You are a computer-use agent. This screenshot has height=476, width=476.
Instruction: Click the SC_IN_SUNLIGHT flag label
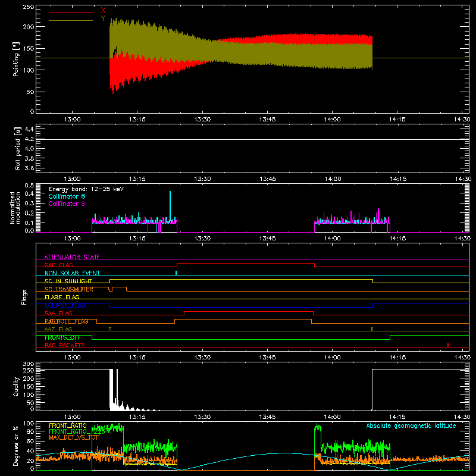[x=68, y=281]
